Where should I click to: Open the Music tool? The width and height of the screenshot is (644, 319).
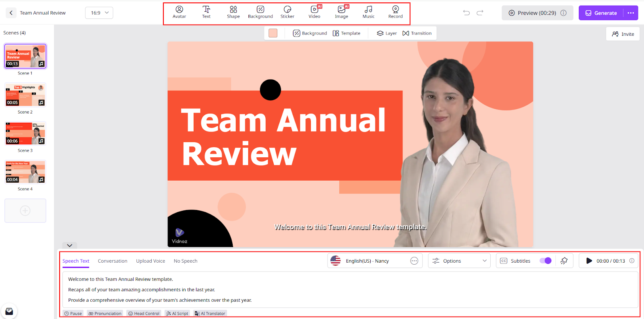(x=368, y=12)
